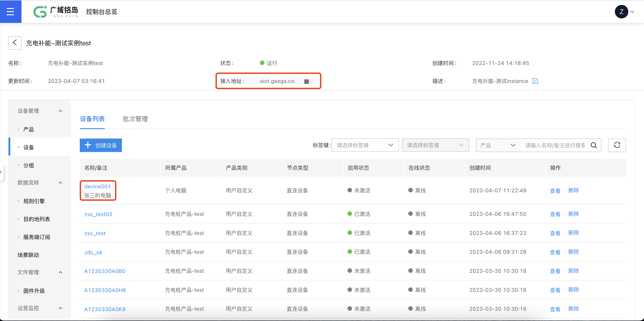Viewport: 644px width, 321px height.
Task: Click 删除 for zsx_test
Action: [x=573, y=233]
